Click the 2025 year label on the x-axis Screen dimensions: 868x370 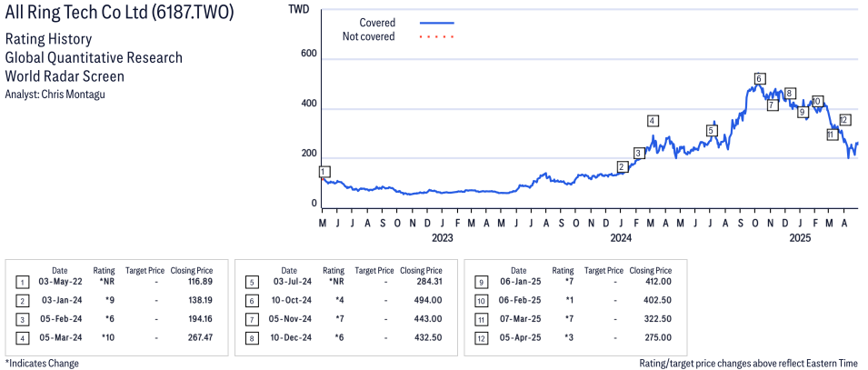point(800,239)
